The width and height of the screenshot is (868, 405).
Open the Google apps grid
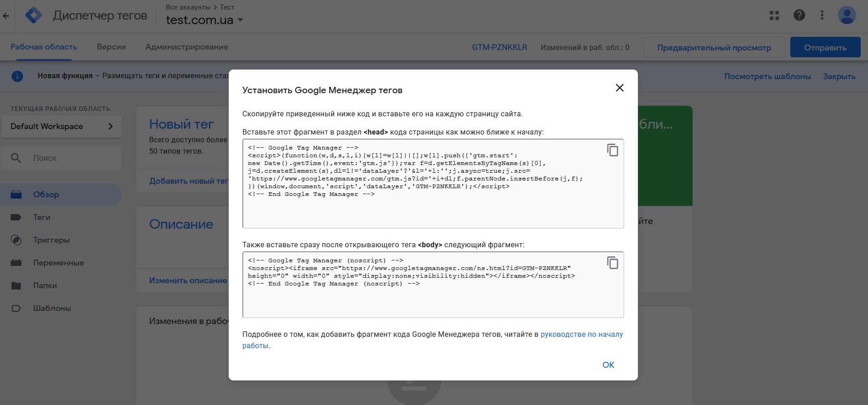pos(774,15)
